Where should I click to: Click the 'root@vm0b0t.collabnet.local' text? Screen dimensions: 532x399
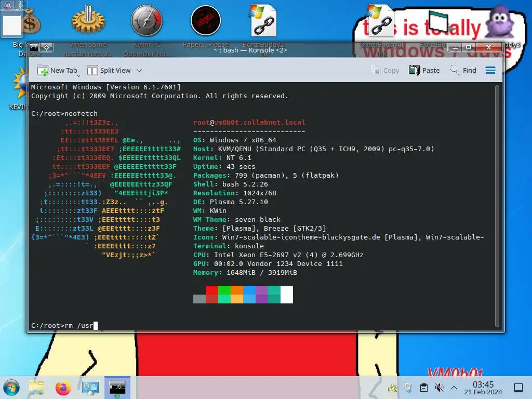[249, 123]
